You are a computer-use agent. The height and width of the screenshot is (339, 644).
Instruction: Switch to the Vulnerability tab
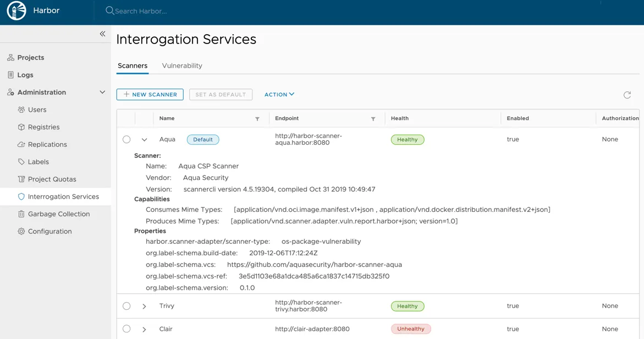(182, 65)
